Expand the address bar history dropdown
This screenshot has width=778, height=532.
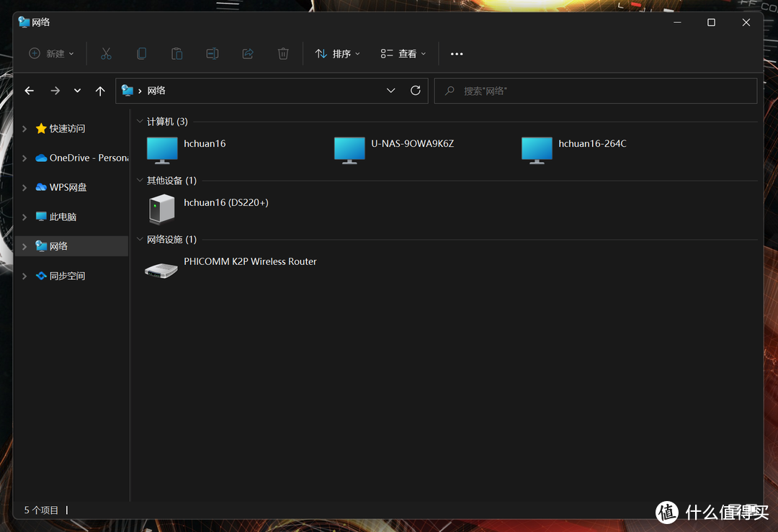click(391, 91)
